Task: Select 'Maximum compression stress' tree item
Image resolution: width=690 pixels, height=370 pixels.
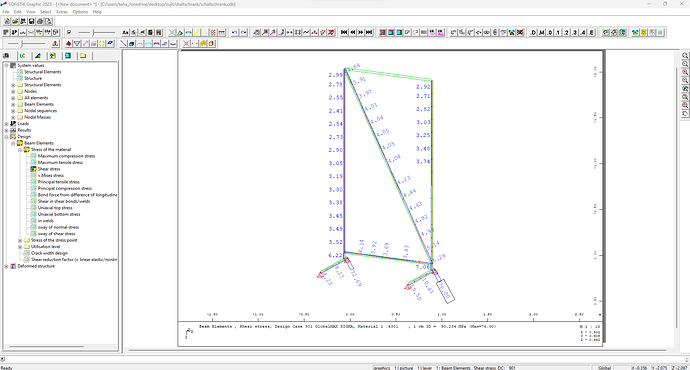Action: point(66,156)
